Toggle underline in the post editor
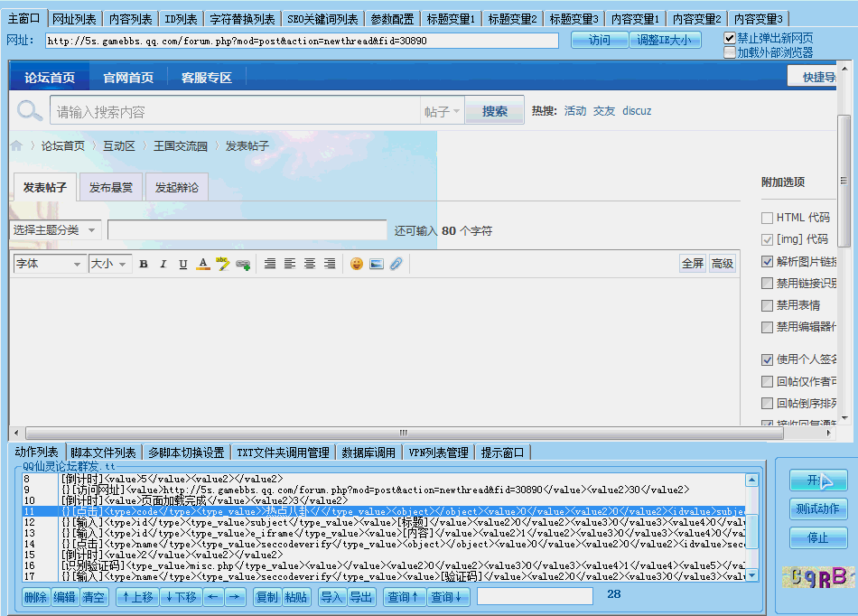 pos(182,265)
